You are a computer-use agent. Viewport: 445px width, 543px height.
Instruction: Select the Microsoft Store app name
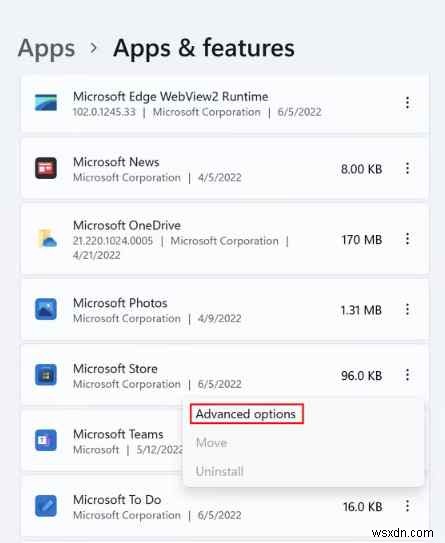(115, 368)
